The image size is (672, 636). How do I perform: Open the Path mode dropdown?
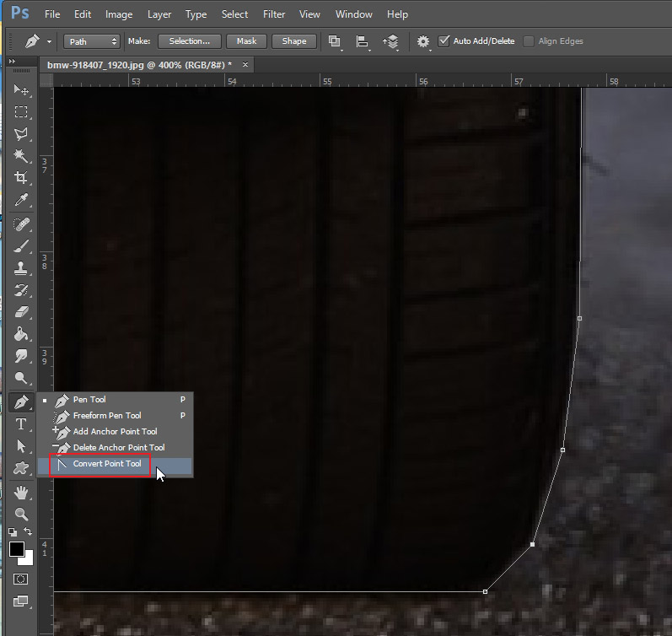point(92,41)
